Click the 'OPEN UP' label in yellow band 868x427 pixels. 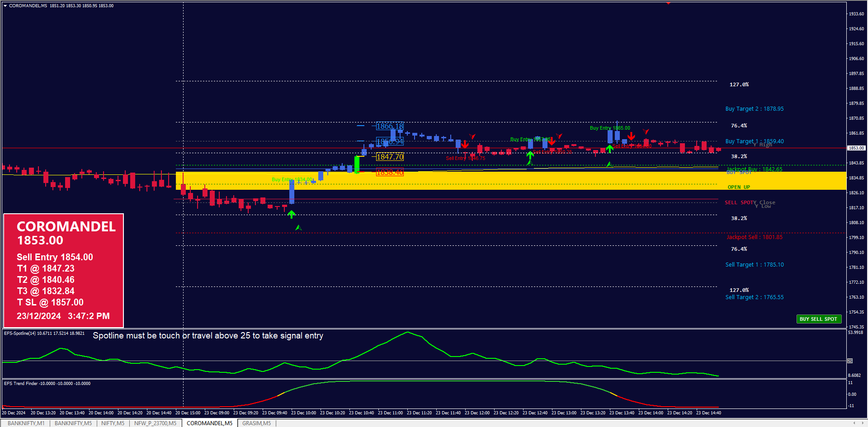(x=739, y=187)
